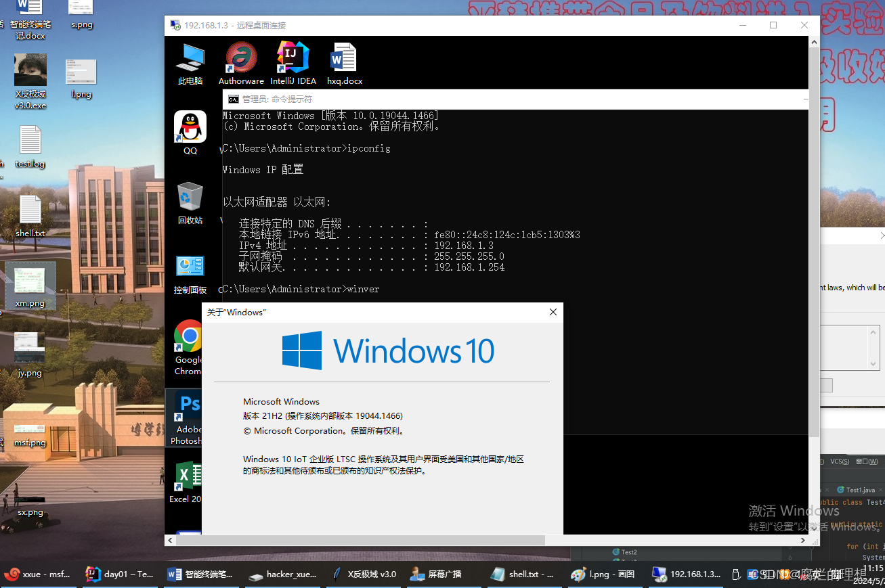Switch to the xxue - msf taskbar item

38,574
